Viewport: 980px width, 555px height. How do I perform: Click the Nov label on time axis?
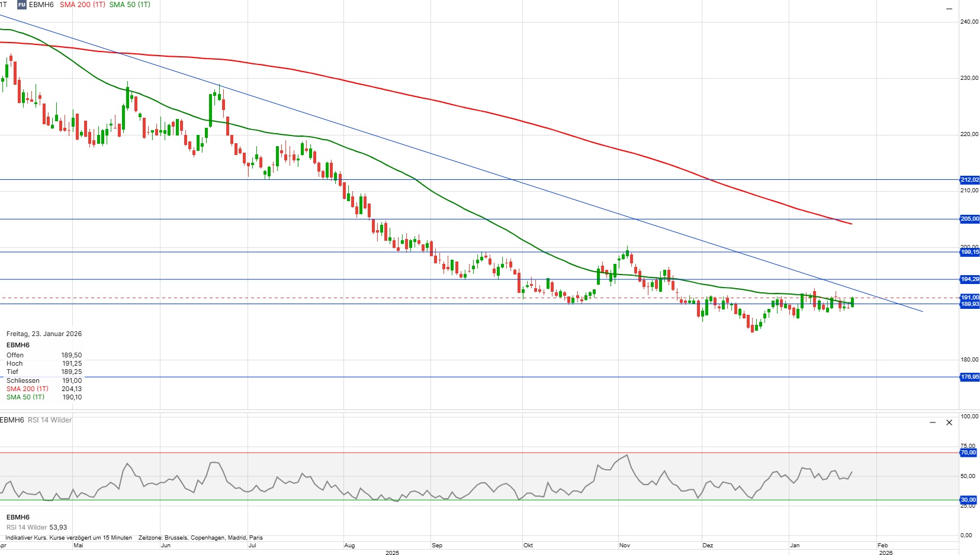point(625,546)
